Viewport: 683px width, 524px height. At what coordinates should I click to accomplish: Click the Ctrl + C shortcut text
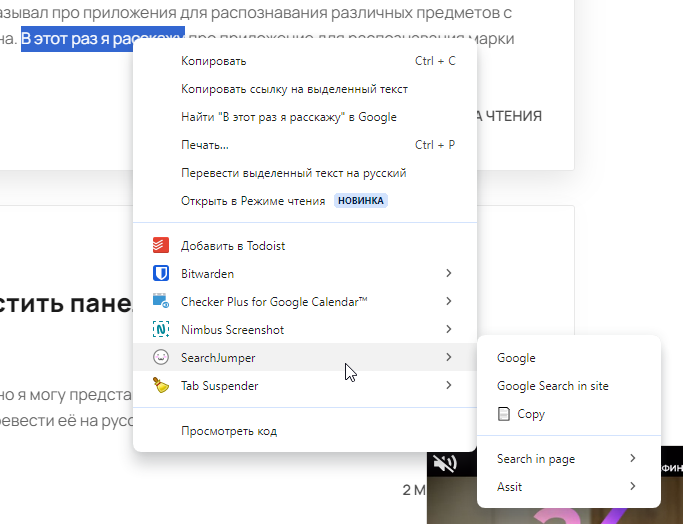435,61
